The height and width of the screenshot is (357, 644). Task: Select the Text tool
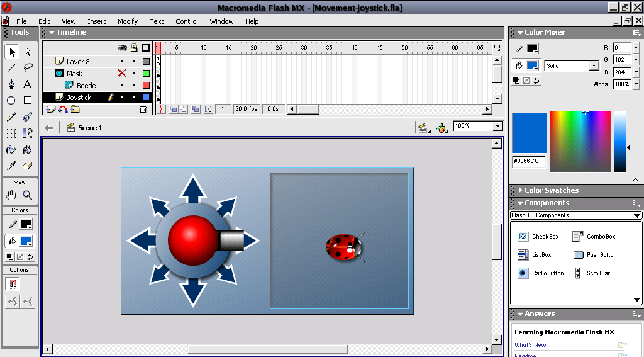(28, 84)
